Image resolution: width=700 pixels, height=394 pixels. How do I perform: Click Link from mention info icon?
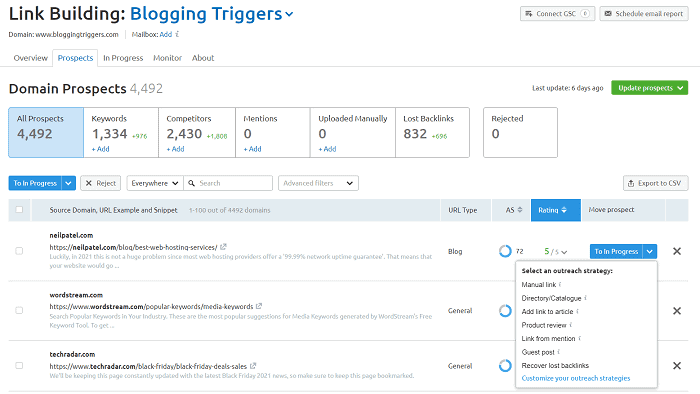tap(579, 338)
